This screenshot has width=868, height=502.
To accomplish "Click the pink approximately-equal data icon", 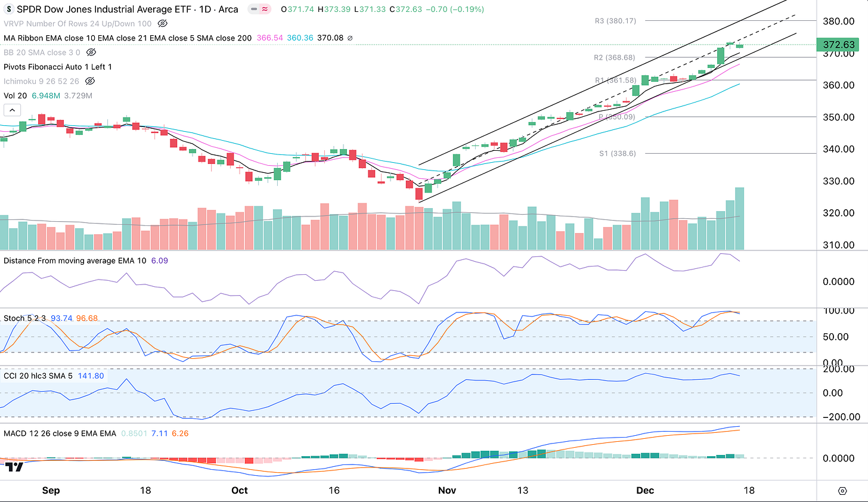I will (x=265, y=10).
